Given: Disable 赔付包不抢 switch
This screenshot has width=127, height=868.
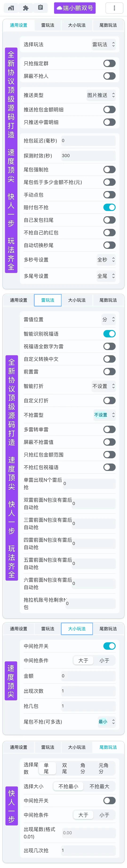Looking at the screenshot, I should tap(109, 207).
